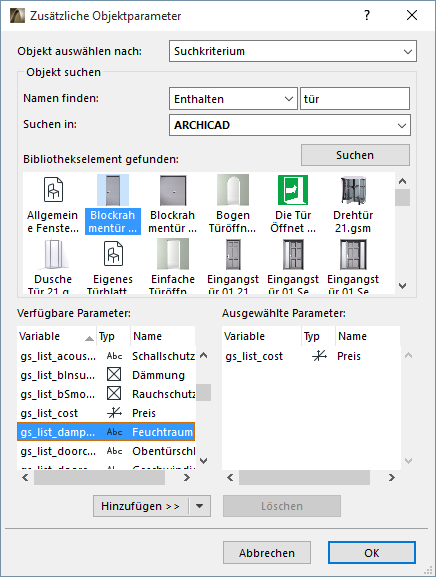Screen dimensions: 436x577
Task: Select the Dusche Tür 21 element
Action: click(x=53, y=266)
